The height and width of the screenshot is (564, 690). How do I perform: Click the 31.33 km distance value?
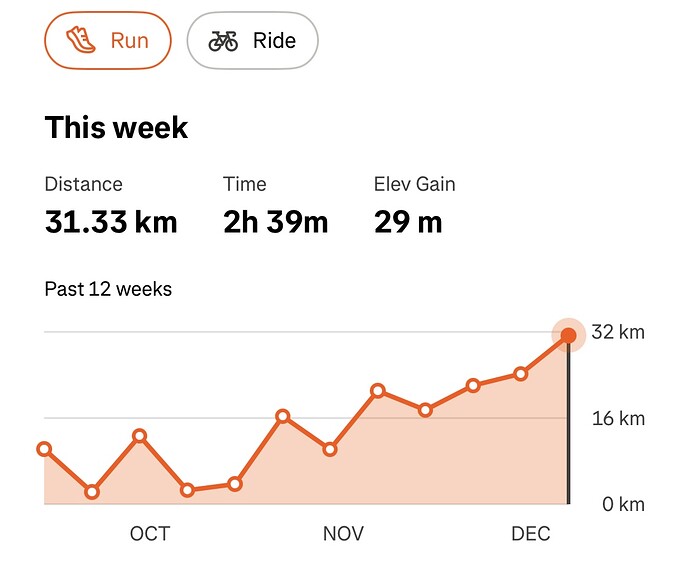click(x=111, y=221)
